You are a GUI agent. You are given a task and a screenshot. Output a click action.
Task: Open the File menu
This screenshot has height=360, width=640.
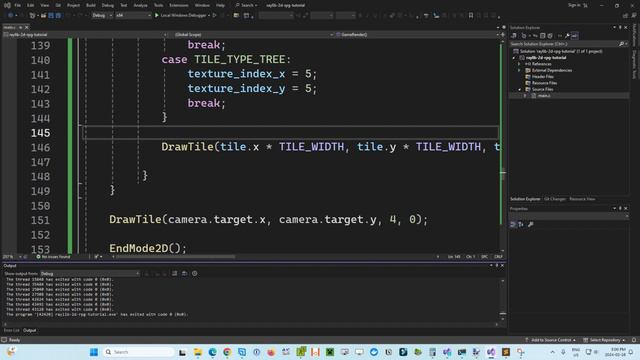(18, 5)
